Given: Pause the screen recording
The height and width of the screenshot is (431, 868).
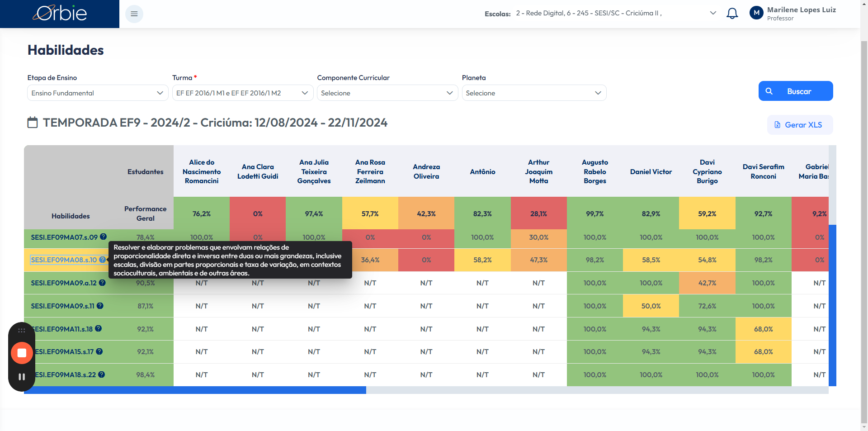Looking at the screenshot, I should coord(22,377).
